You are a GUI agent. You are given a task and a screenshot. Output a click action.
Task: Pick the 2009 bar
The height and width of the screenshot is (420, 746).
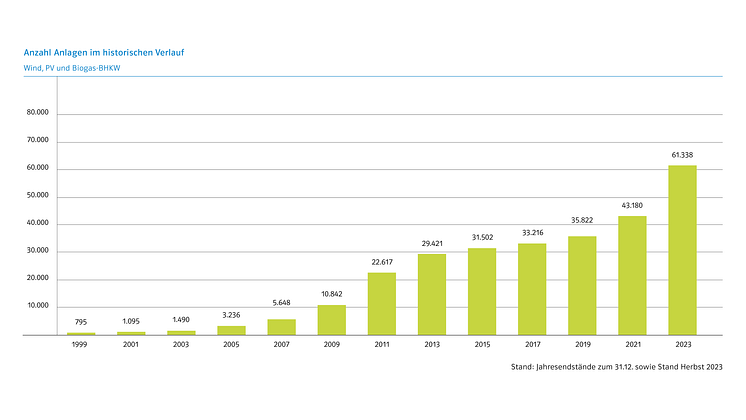click(332, 320)
